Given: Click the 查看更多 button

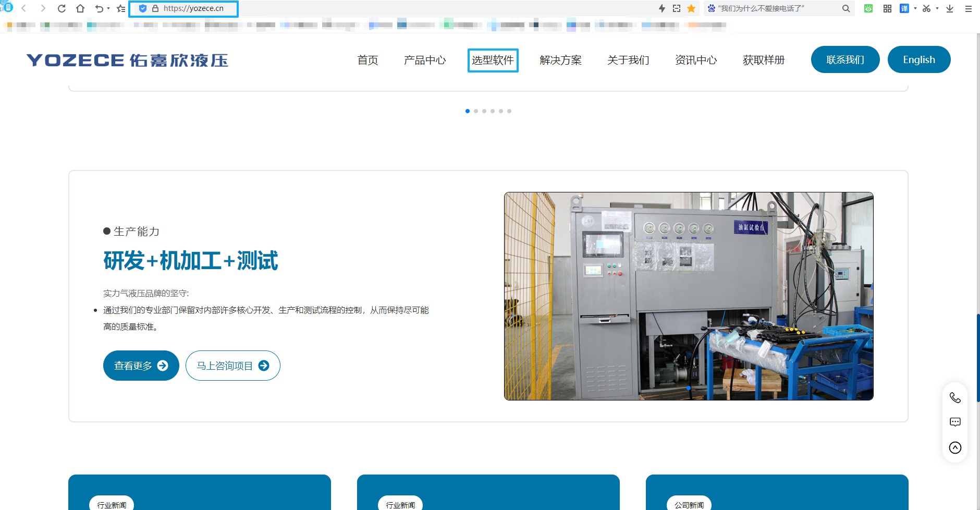Looking at the screenshot, I should click(x=141, y=366).
